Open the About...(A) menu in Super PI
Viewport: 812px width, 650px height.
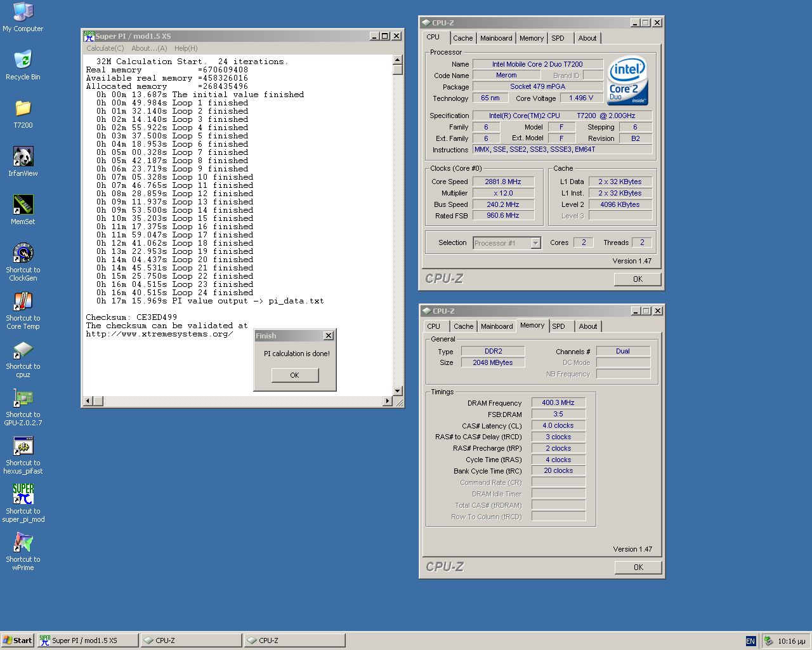(x=149, y=48)
